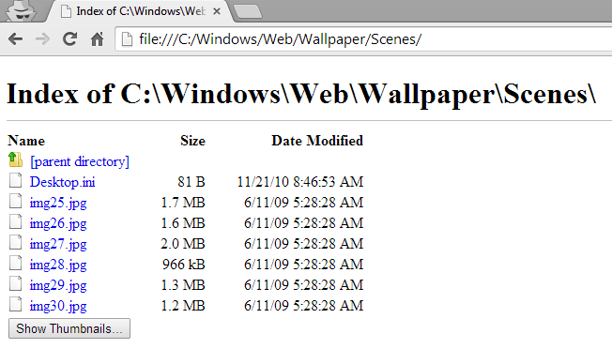The height and width of the screenshot is (364, 612).
Task: Click the browser Back arrow
Action: coord(16,39)
